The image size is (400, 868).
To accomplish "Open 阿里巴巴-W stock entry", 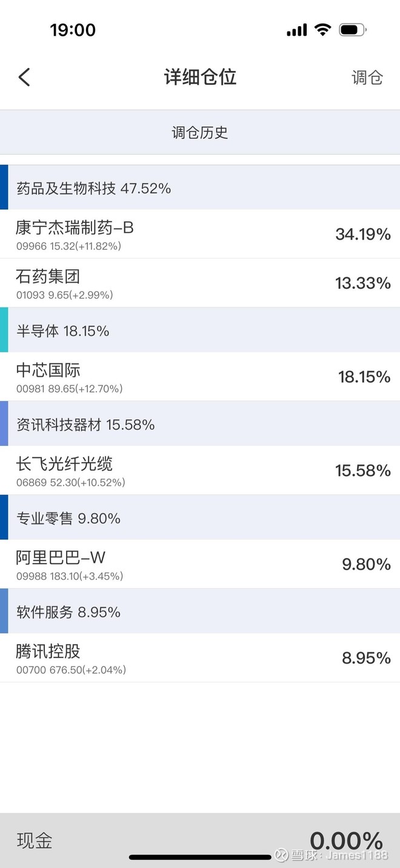I will (x=200, y=564).
